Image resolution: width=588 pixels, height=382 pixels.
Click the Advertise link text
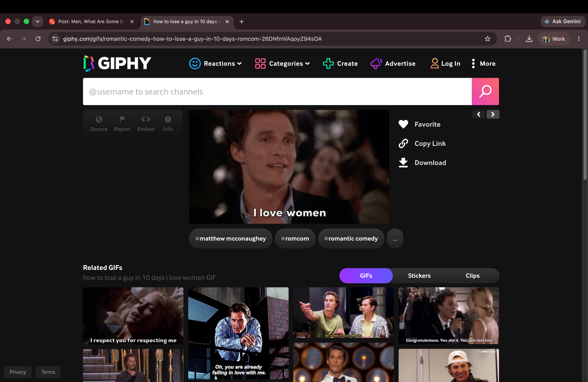click(400, 63)
